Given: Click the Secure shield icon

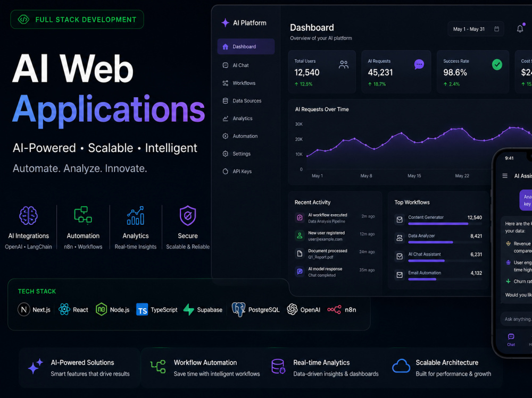Looking at the screenshot, I should (188, 216).
